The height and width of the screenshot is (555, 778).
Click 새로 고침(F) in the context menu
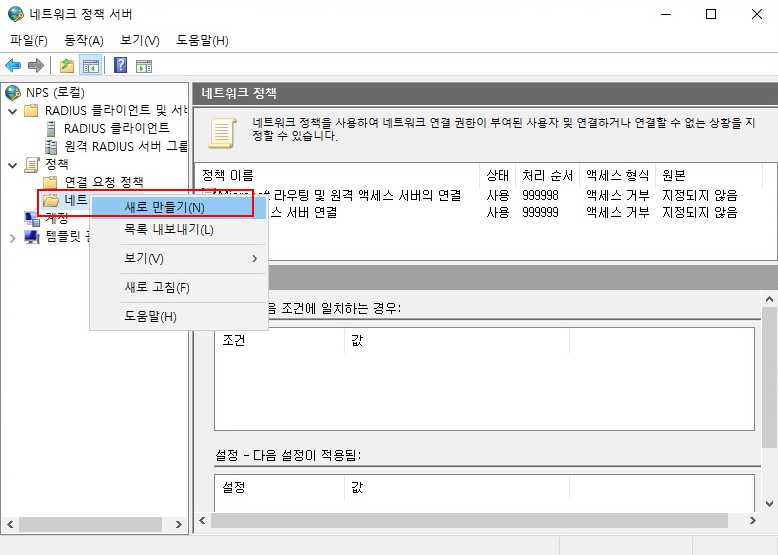(156, 288)
